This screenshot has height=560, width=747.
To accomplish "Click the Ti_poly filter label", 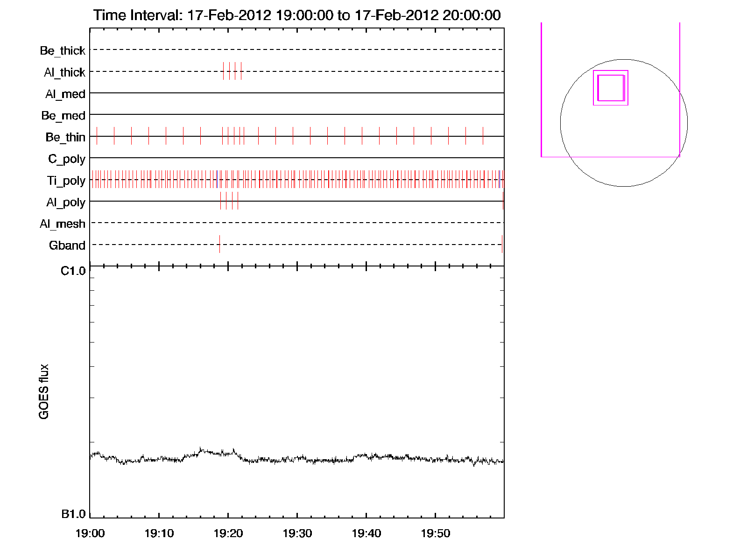I will (x=66, y=181).
